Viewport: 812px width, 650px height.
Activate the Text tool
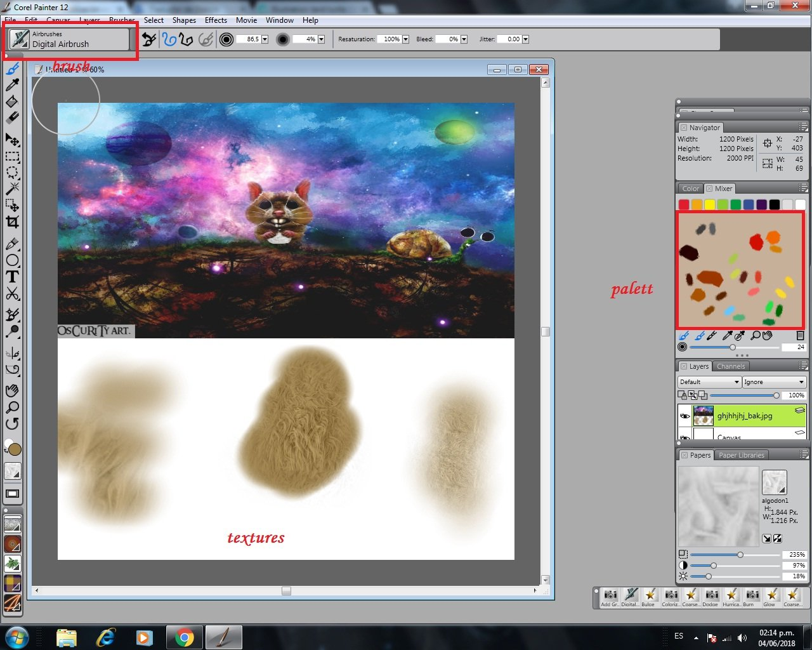coord(13,277)
